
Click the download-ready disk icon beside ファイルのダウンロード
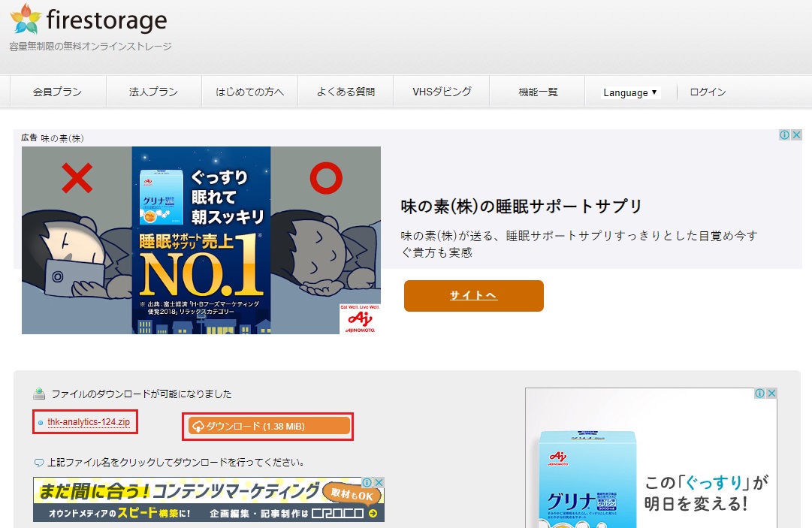click(39, 394)
